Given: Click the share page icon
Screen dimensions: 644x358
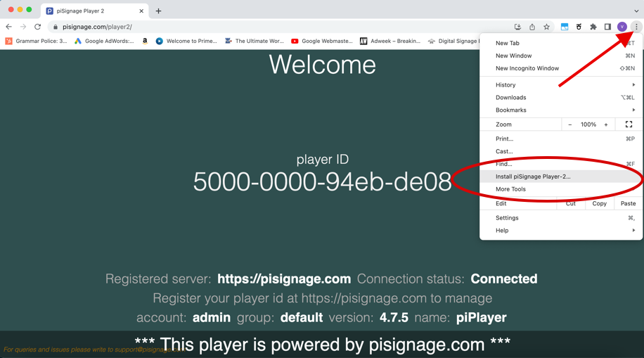Looking at the screenshot, I should 532,27.
